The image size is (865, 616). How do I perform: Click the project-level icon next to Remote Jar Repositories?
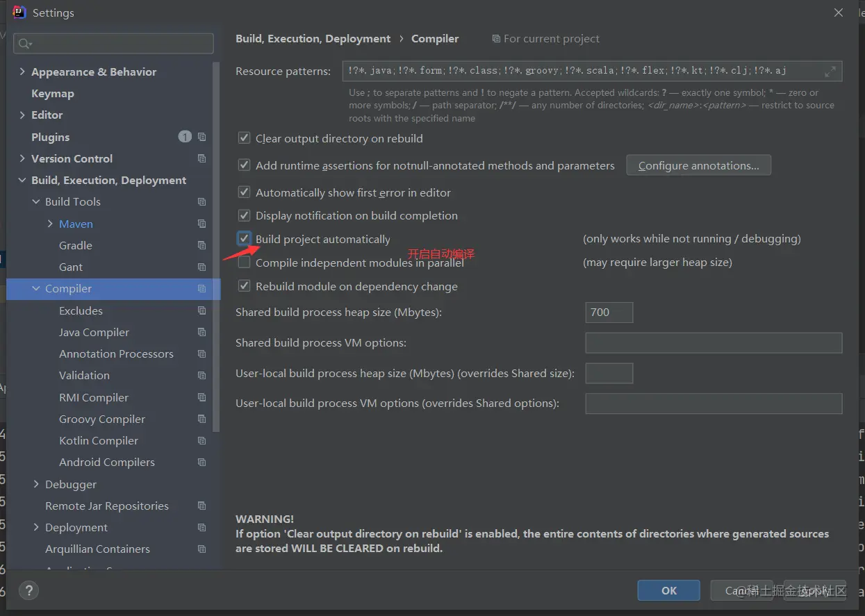tap(201, 506)
